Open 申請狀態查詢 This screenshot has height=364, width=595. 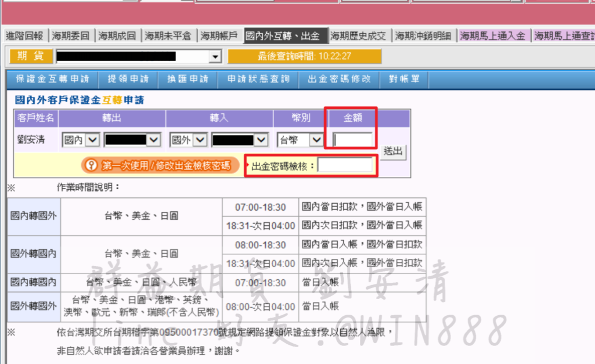click(x=258, y=79)
